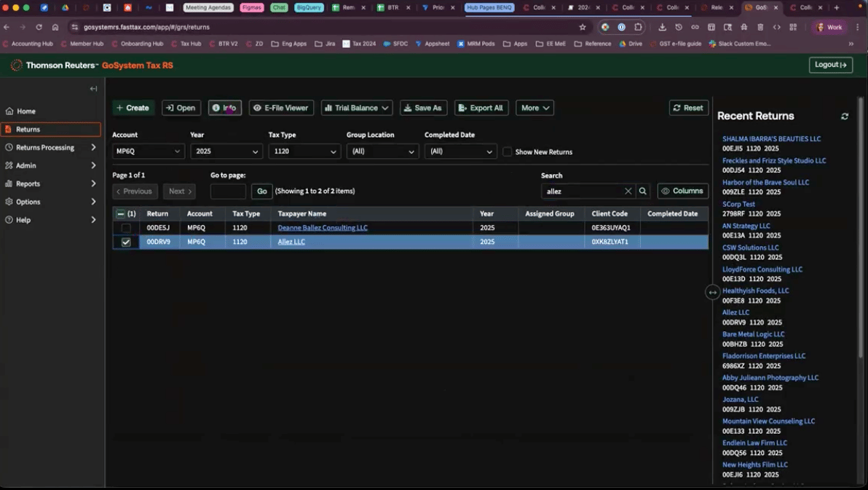Expand the Admin sidebar menu
Viewport: 868px width, 490px height.
(x=50, y=165)
